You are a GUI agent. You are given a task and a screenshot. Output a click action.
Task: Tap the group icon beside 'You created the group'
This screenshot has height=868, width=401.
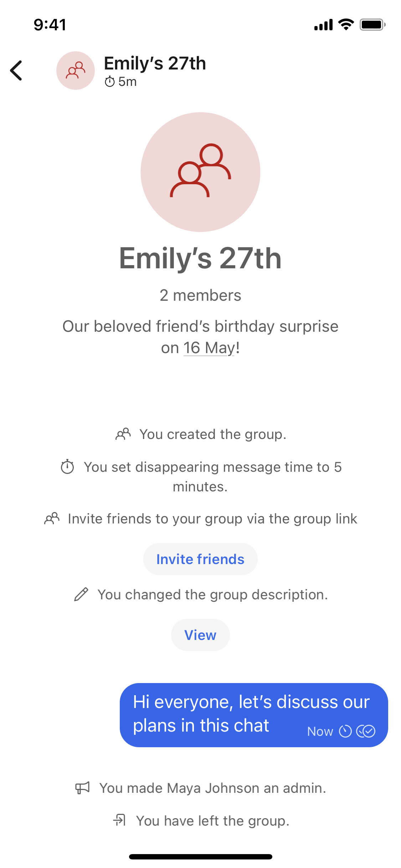coord(123,434)
